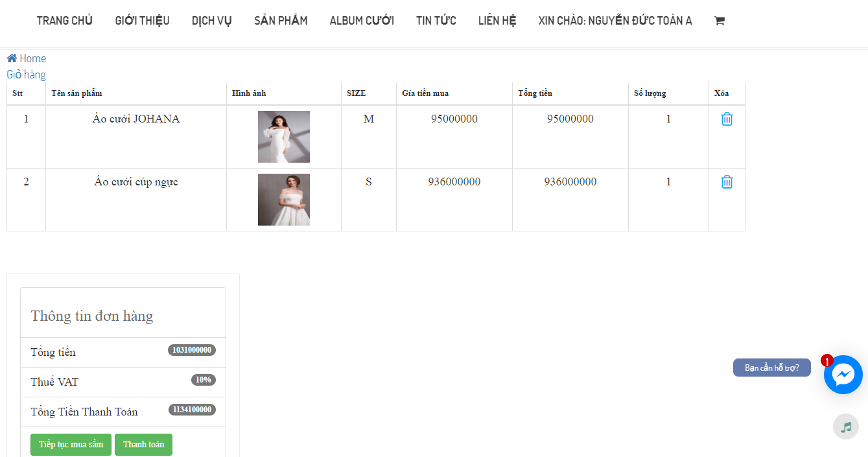This screenshot has width=868, height=457.
Task: Go to GIỚI THIỆU page
Action: click(x=142, y=21)
